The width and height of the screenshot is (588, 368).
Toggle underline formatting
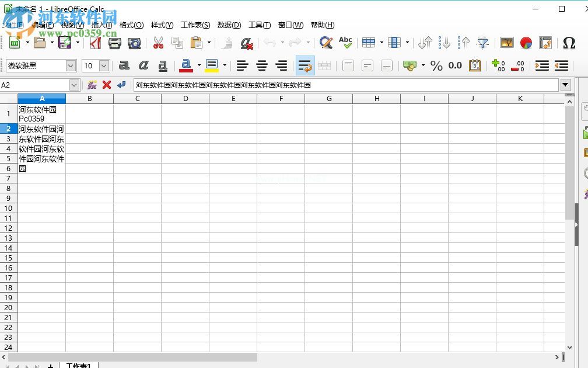(x=162, y=65)
